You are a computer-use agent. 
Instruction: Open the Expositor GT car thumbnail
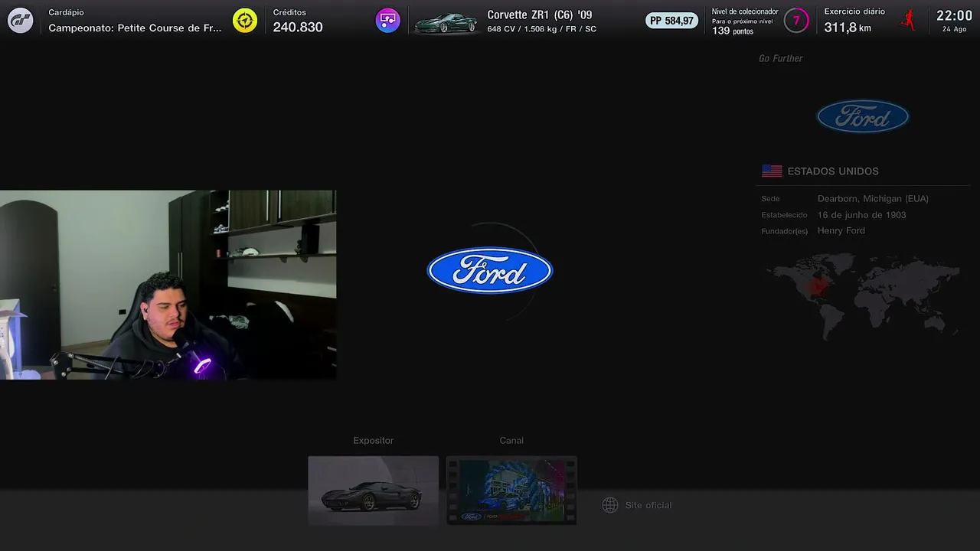tap(374, 491)
